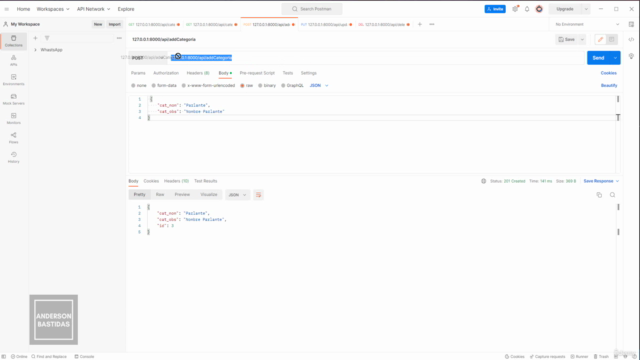
Task: Open the Save Response dropdown
Action: pos(601,181)
